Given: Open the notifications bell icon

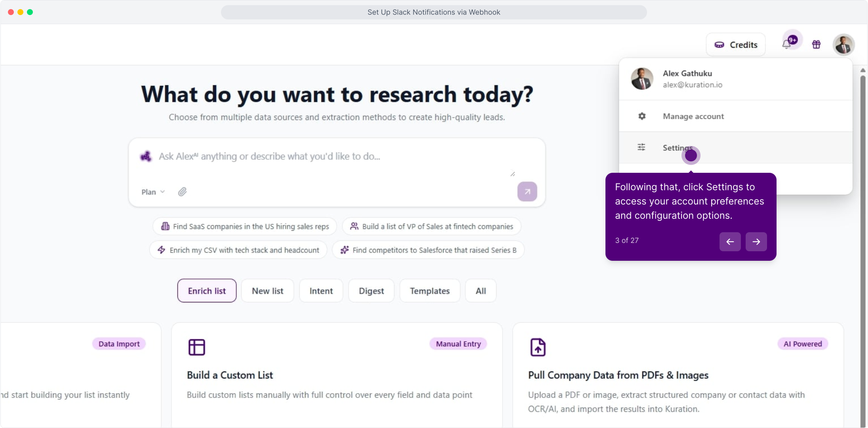Looking at the screenshot, I should click(x=786, y=45).
